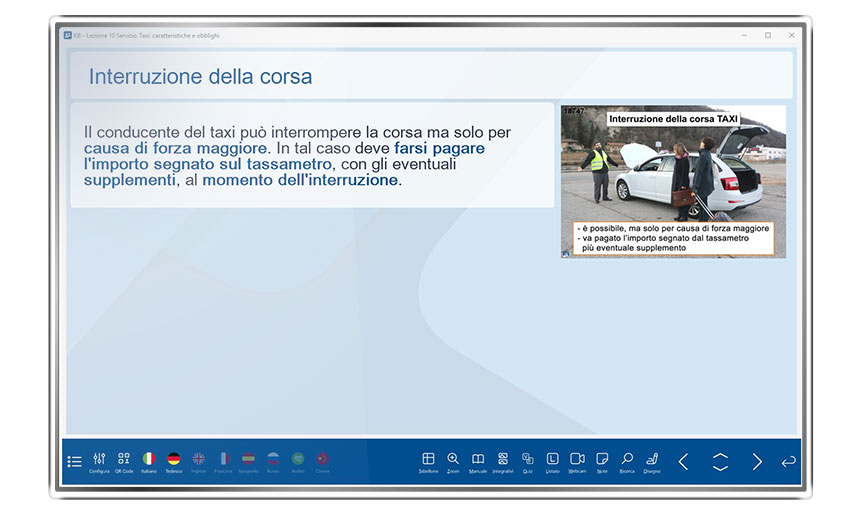Open the Manuale book
Screen dimensions: 850x513
click(478, 460)
